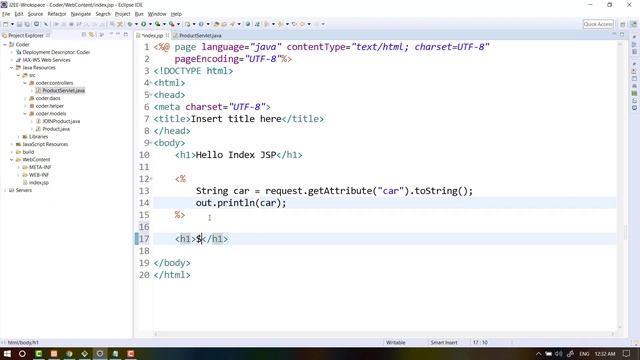Image resolution: width=640 pixels, height=360 pixels.
Task: Click the External Tools run icon
Action: click(x=172, y=24)
